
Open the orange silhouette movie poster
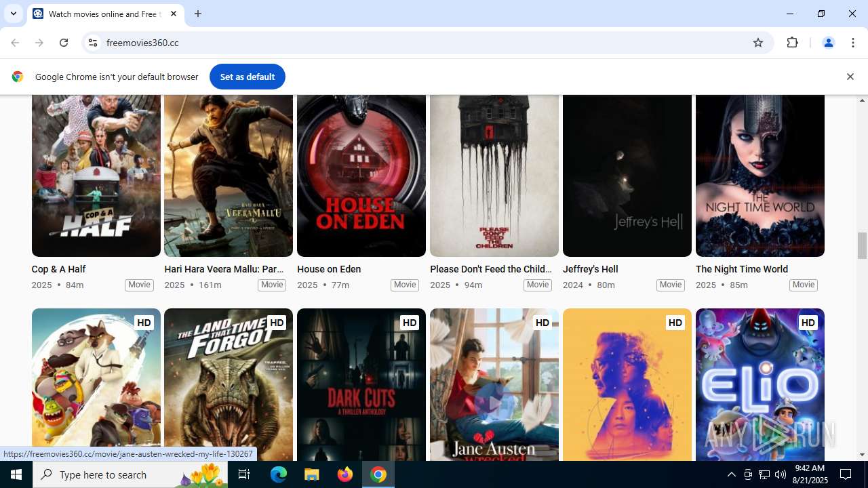pos(627,385)
